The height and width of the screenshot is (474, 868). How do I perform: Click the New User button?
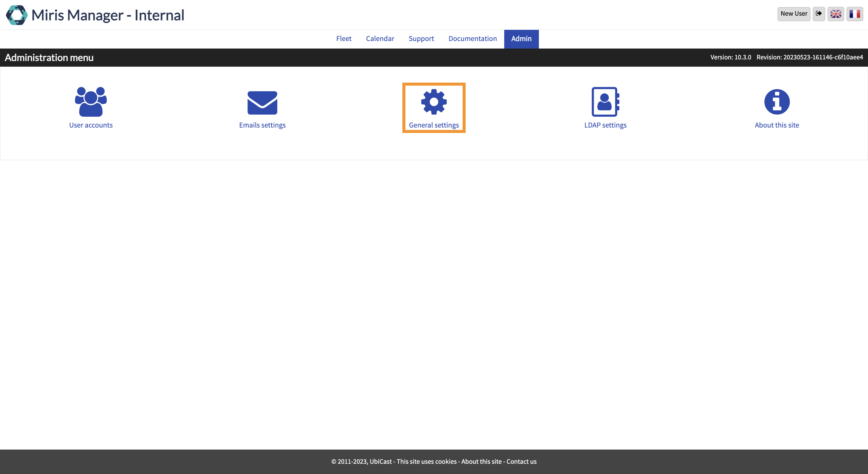pyautogui.click(x=794, y=14)
